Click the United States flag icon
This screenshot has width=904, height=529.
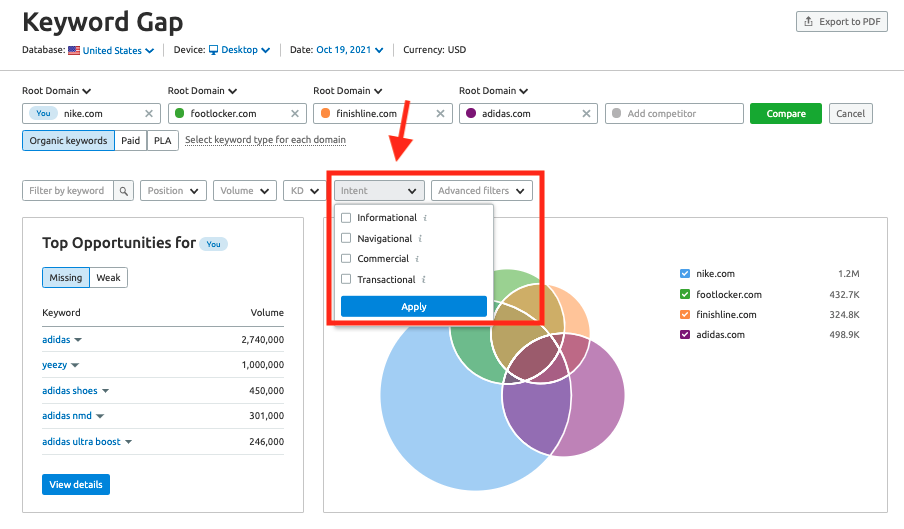point(74,50)
